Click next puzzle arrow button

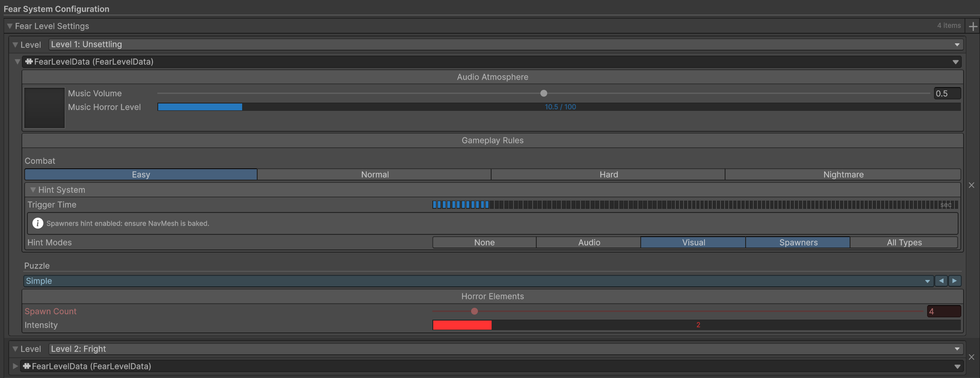954,281
